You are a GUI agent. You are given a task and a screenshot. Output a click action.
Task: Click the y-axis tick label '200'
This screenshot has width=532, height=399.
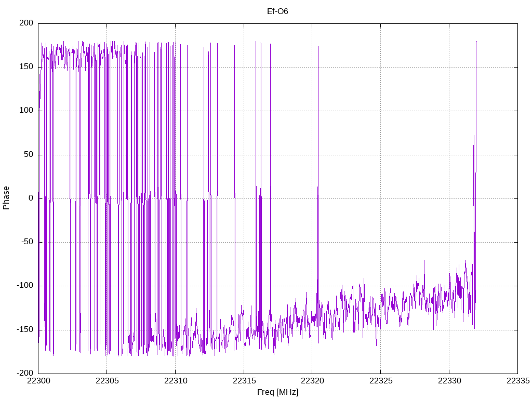tap(26, 23)
